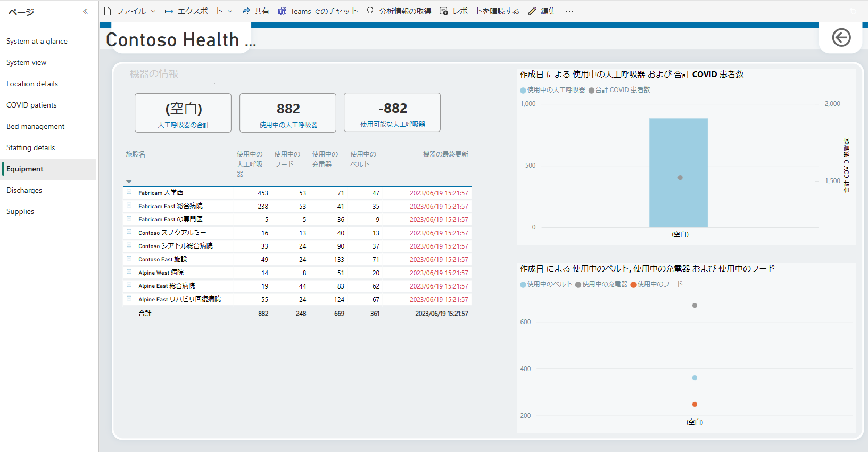Screen dimensions: 868x452
Task: Click the Contoso Health report title
Action: point(181,40)
